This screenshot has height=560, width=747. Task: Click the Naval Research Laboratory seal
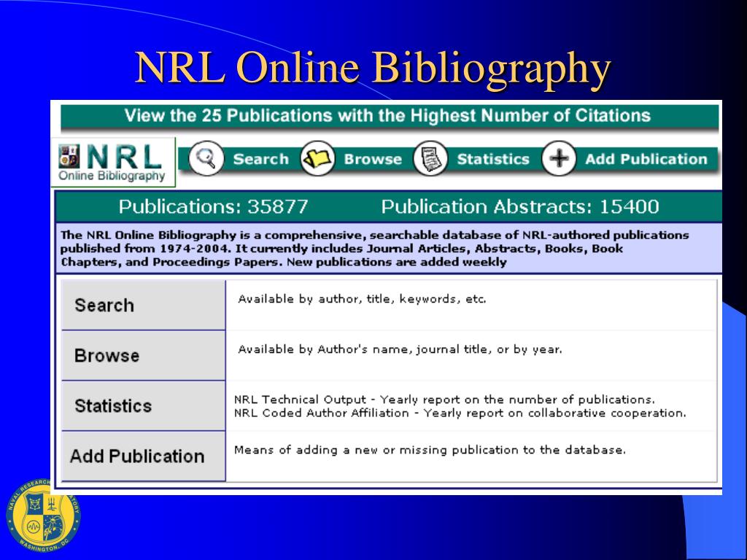(x=43, y=516)
